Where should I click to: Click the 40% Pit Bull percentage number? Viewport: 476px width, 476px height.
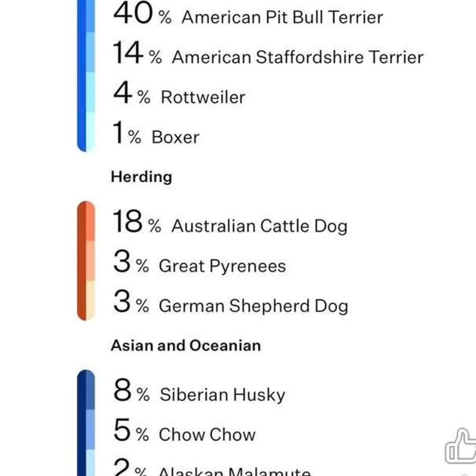pos(133,14)
